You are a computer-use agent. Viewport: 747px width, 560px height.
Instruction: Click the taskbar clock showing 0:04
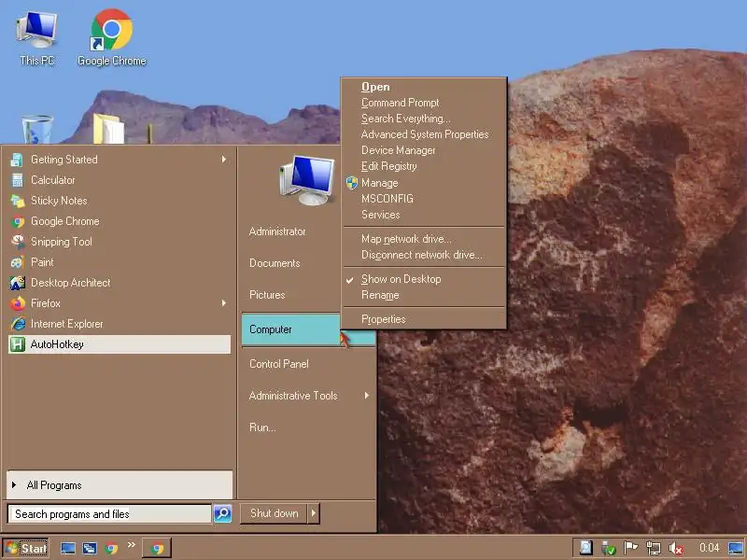click(x=709, y=548)
